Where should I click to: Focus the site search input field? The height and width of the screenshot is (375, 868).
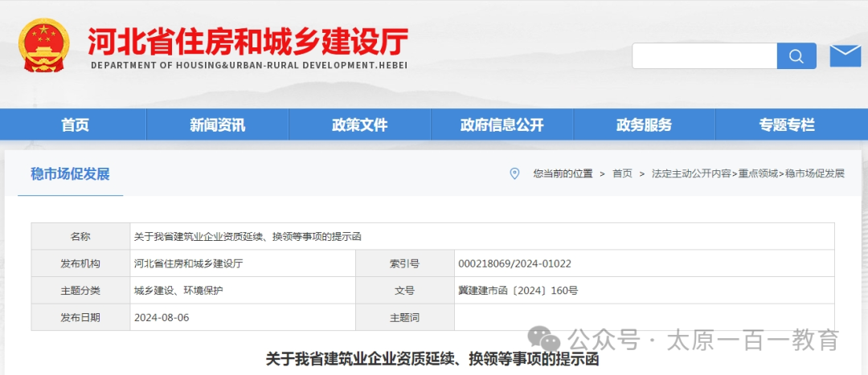[x=705, y=56]
